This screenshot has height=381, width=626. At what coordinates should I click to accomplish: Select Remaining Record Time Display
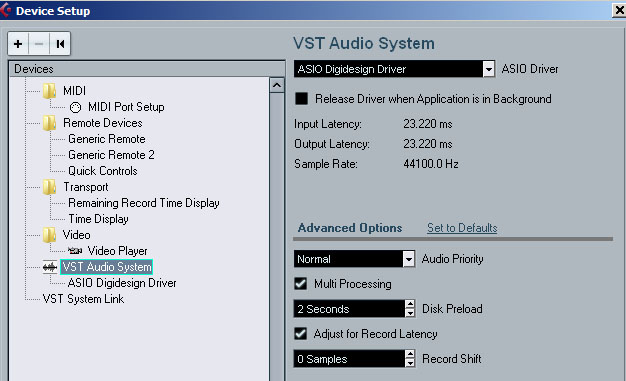coord(144,203)
